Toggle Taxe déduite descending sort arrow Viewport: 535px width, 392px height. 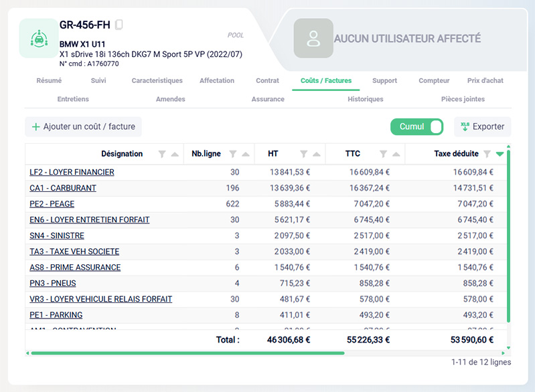point(500,154)
